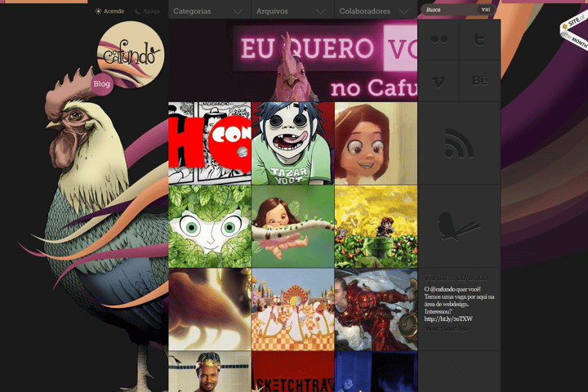The height and width of the screenshot is (392, 588).
Task: Focus the Busca search field
Action: (450, 9)
